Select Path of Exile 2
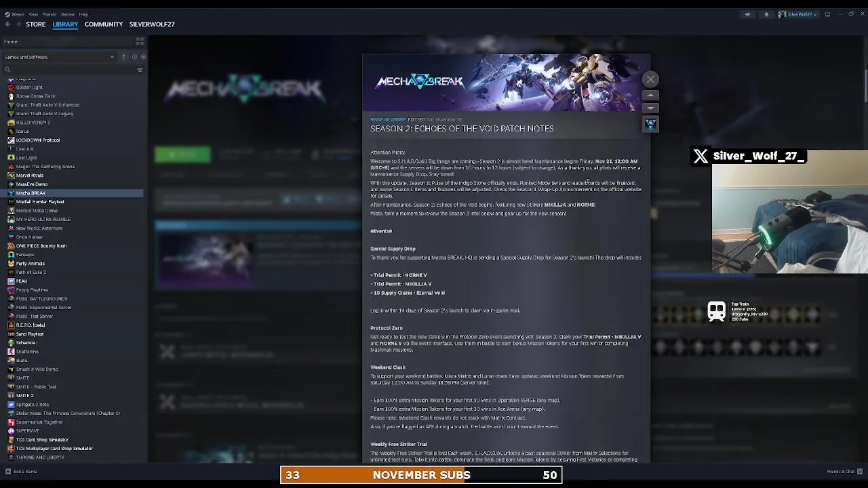 (x=31, y=272)
